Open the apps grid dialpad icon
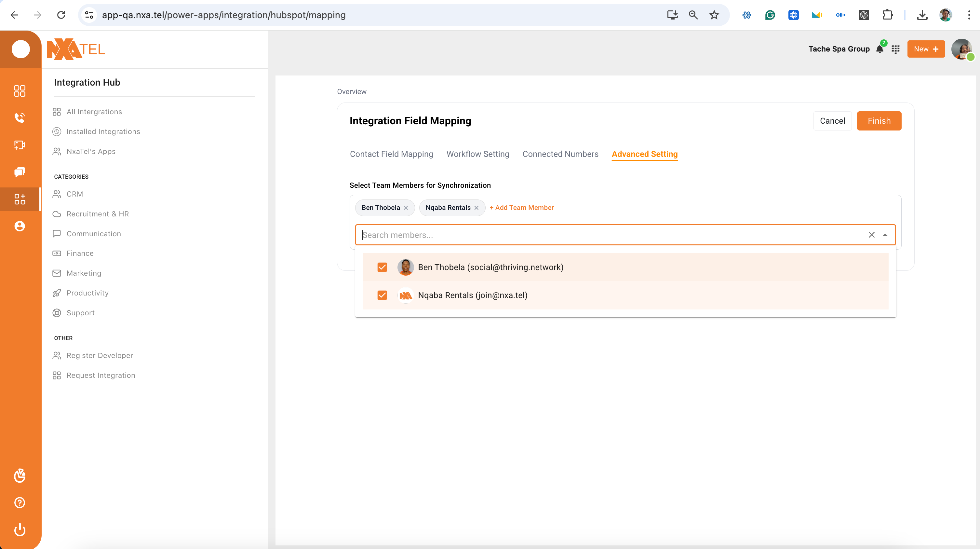Screen dimensions: 980x549 895,49
